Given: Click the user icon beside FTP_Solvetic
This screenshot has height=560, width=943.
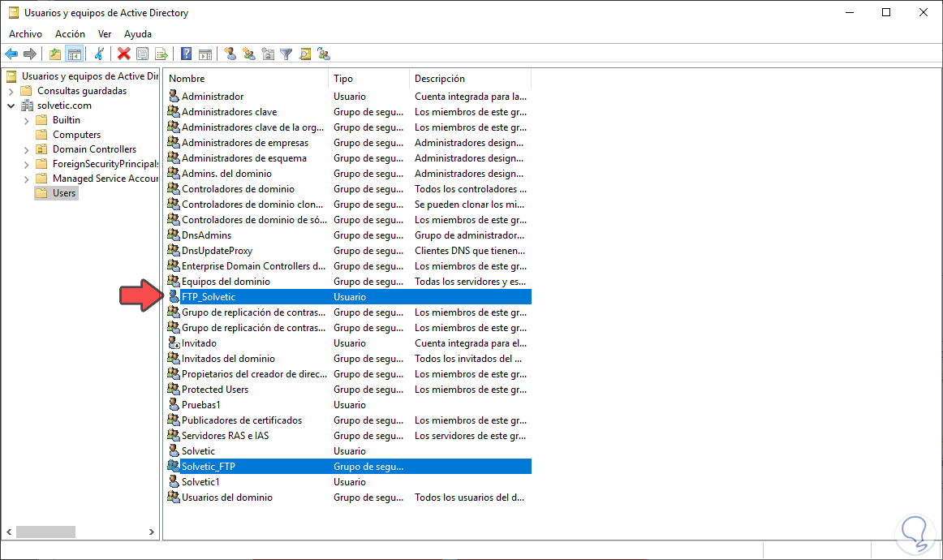Looking at the screenshot, I should pyautogui.click(x=174, y=296).
